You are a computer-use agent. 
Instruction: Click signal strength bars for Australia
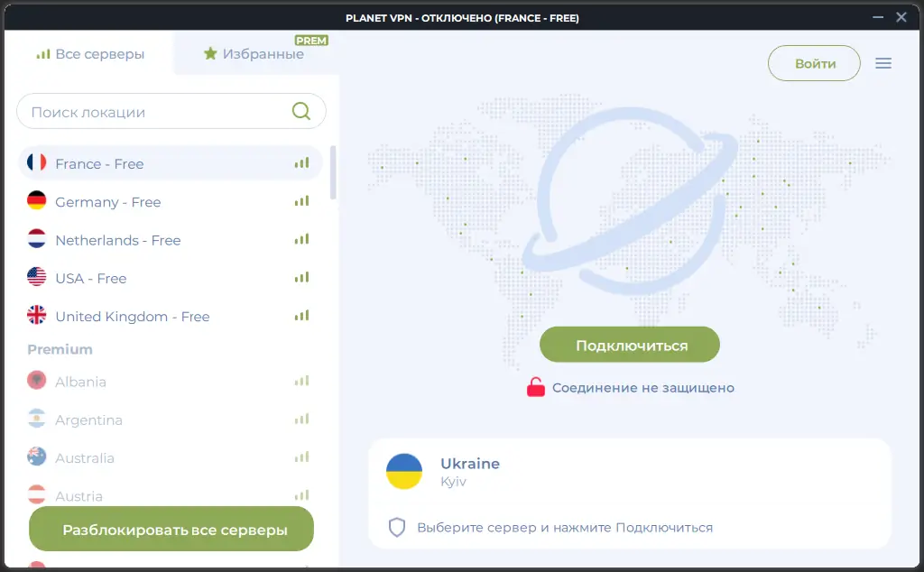pos(301,457)
